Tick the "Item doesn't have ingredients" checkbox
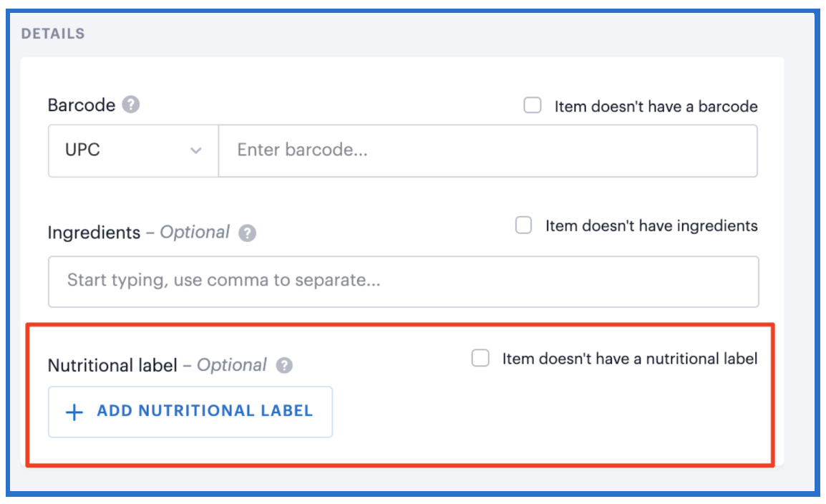Viewport: 826px width, 504px height. click(523, 225)
